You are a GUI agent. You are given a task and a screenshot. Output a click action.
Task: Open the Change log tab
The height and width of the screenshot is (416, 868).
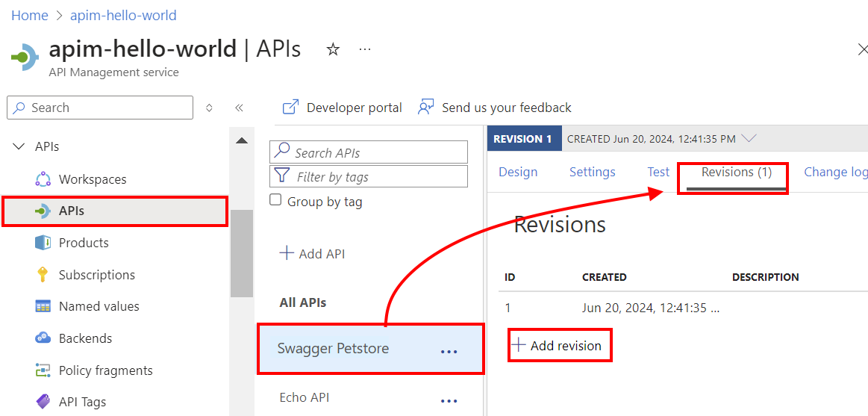(836, 173)
